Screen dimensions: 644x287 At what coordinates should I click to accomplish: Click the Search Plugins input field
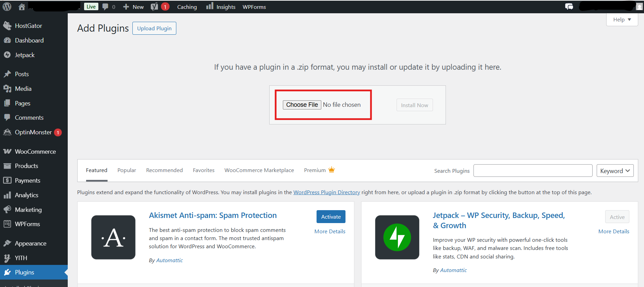pos(533,171)
